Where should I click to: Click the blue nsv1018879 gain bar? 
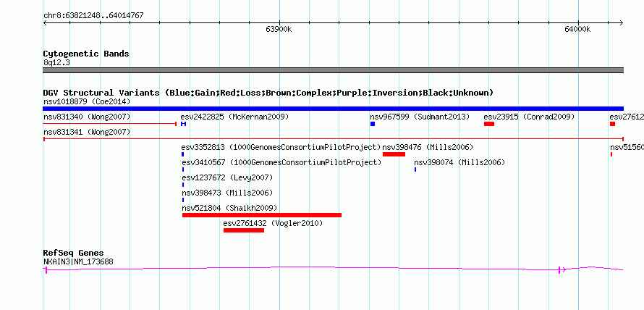333,109
